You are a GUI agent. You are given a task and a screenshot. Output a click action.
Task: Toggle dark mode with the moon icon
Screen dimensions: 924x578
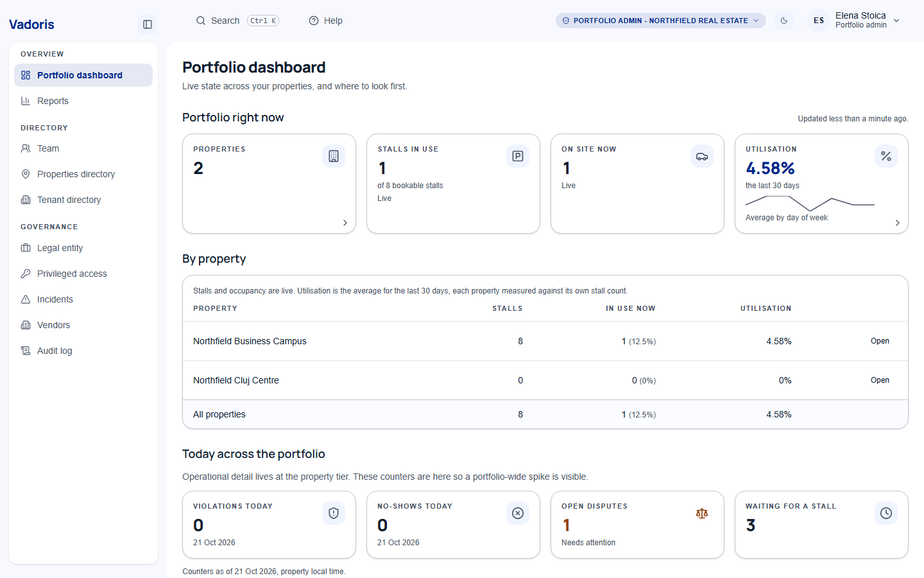[x=784, y=21]
